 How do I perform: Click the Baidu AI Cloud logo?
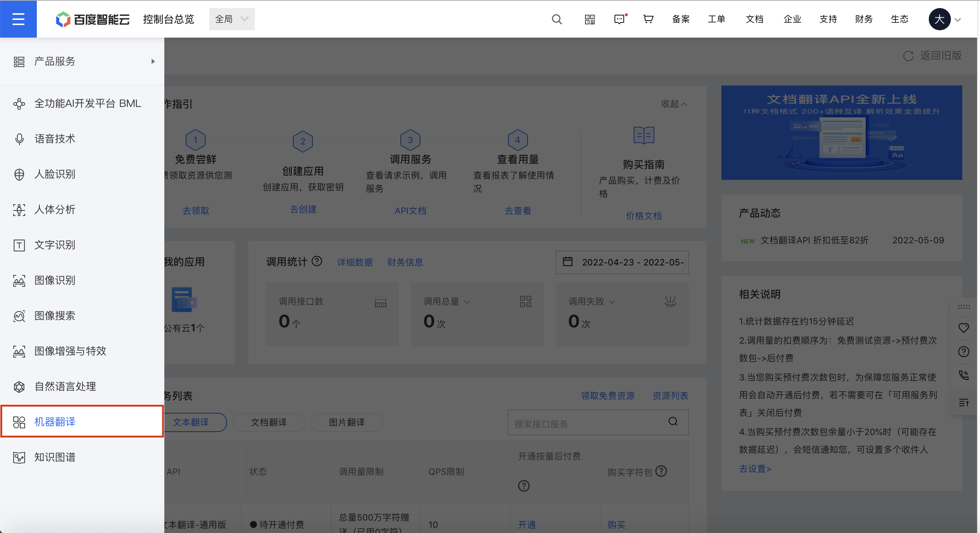[x=92, y=19]
